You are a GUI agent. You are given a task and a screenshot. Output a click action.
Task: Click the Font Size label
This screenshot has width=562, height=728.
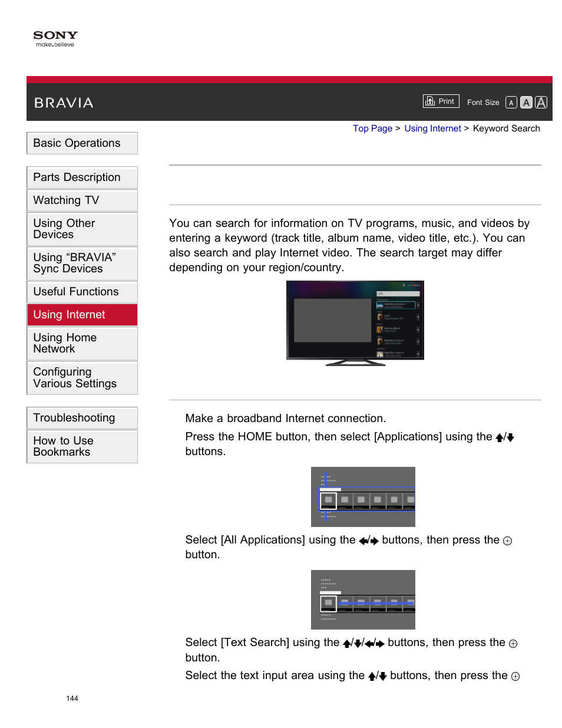(x=483, y=103)
